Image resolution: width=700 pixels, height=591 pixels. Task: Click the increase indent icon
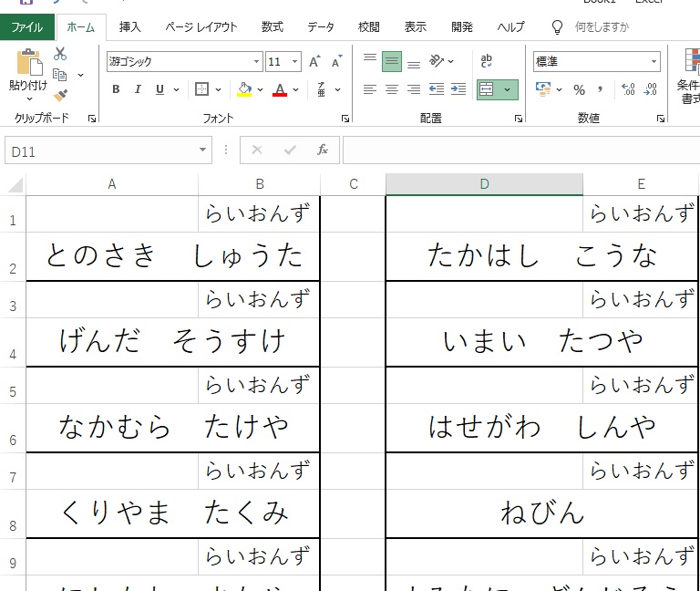point(458,89)
